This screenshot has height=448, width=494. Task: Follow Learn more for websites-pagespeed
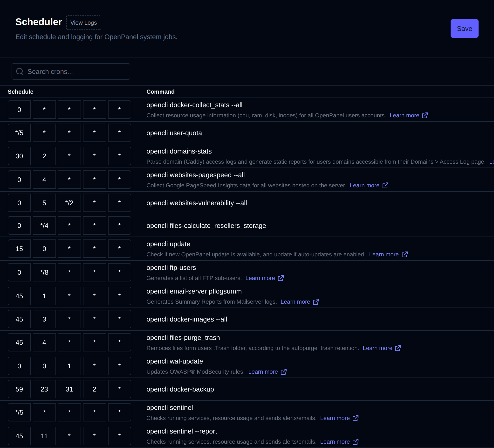364,185
